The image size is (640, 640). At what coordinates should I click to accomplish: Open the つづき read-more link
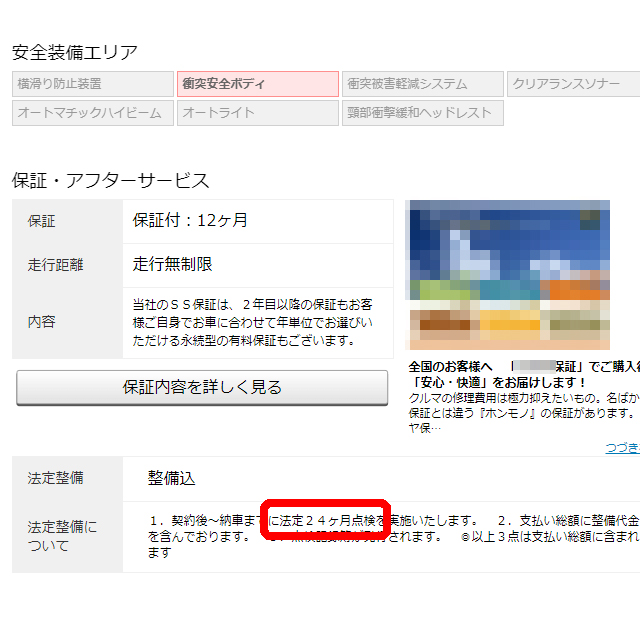tap(622, 447)
